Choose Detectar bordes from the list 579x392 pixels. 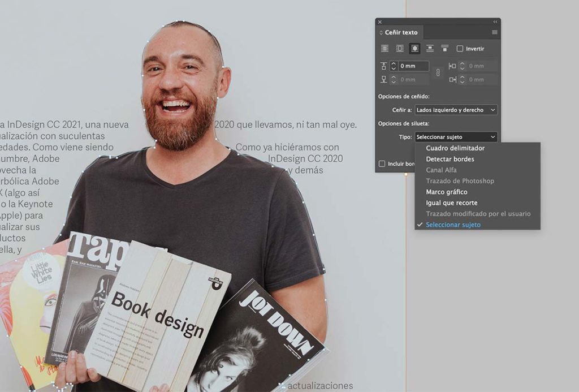pos(477,160)
